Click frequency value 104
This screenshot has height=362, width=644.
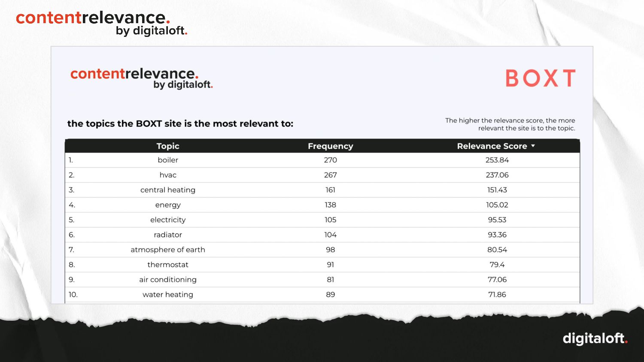pos(330,235)
